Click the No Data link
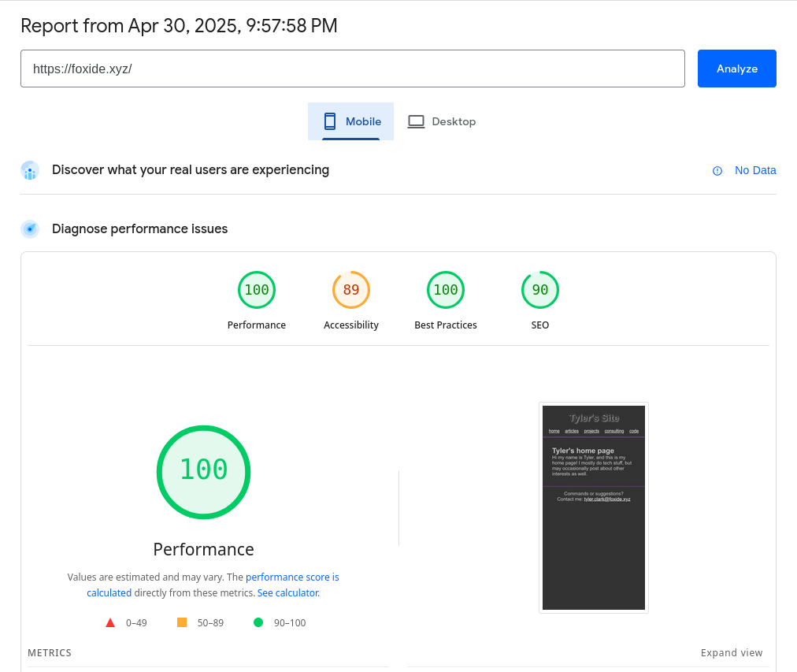 coord(755,170)
